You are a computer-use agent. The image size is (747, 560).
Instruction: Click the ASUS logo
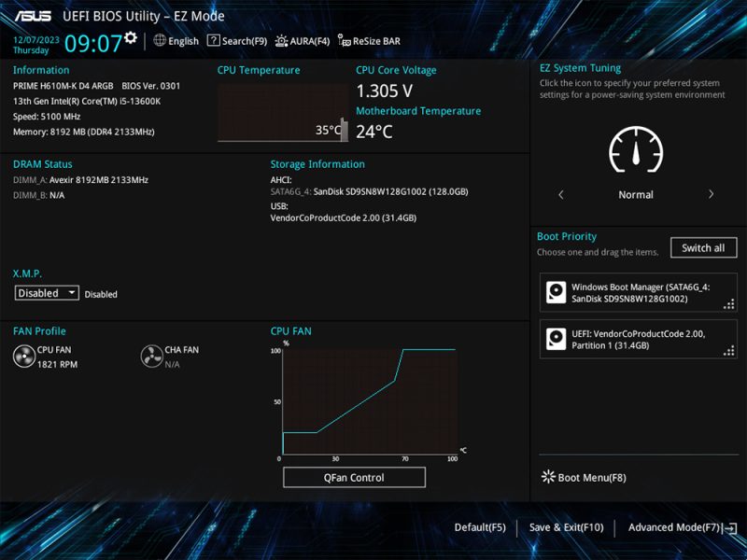33,16
